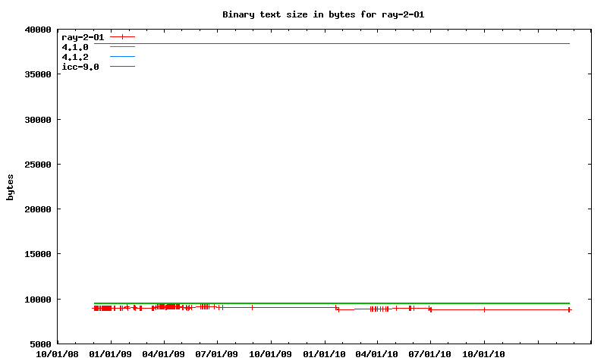The width and height of the screenshot is (607, 364).
Task: Click the horizontal line near 38500 bytes
Action: 341,44
